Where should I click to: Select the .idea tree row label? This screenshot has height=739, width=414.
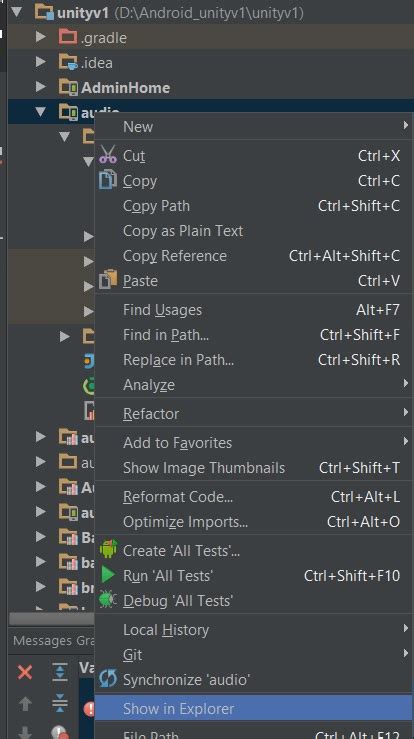[97, 63]
